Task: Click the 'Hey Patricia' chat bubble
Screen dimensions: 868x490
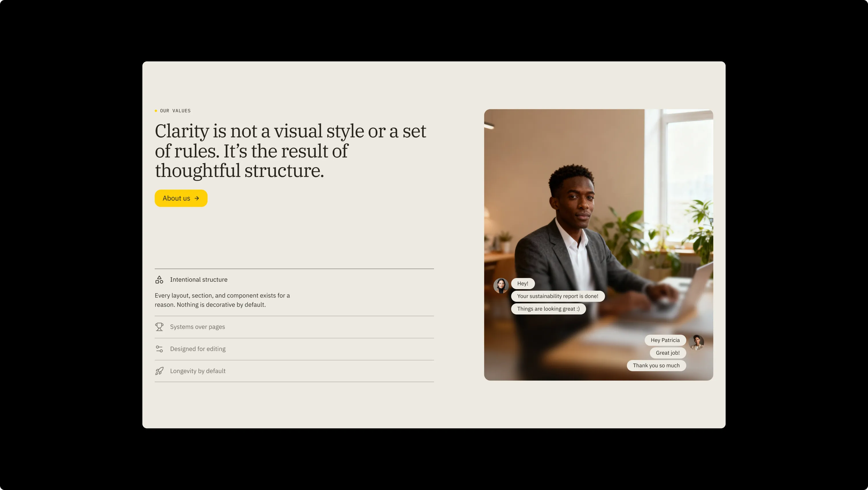Action: (665, 340)
